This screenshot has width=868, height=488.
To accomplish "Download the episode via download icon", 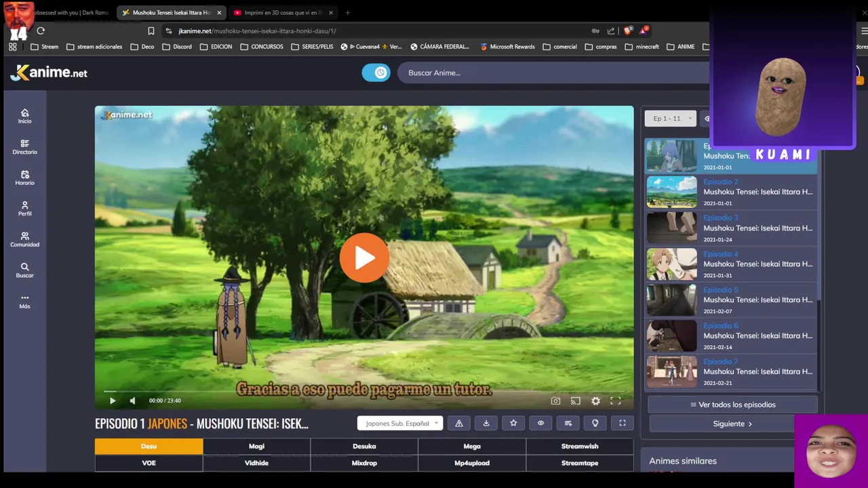I will [x=486, y=423].
